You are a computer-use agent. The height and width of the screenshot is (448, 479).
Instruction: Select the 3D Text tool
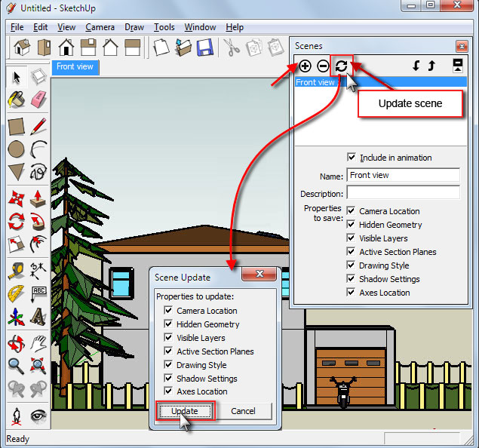point(38,316)
